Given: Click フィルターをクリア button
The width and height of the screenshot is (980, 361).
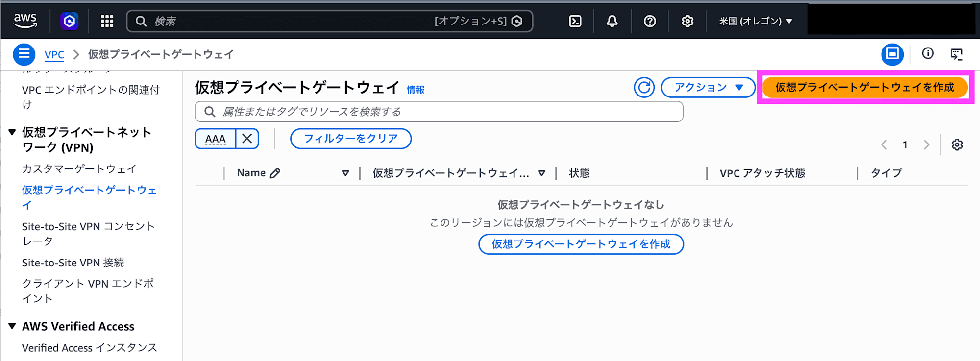Looking at the screenshot, I should click(x=351, y=139).
